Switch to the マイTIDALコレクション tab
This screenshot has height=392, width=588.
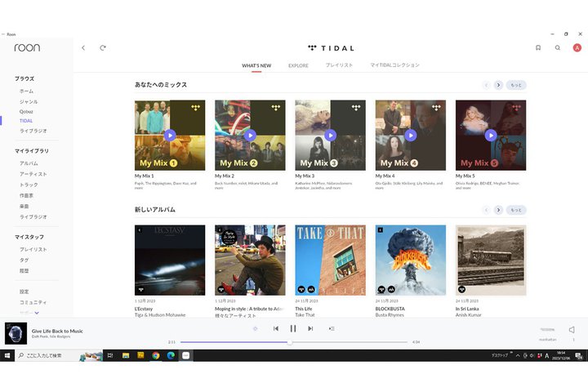tap(394, 65)
